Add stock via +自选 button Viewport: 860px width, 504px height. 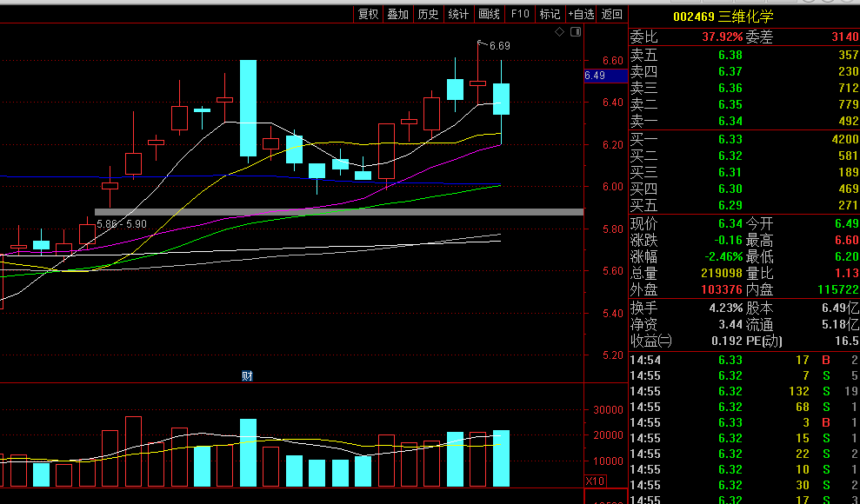click(581, 14)
